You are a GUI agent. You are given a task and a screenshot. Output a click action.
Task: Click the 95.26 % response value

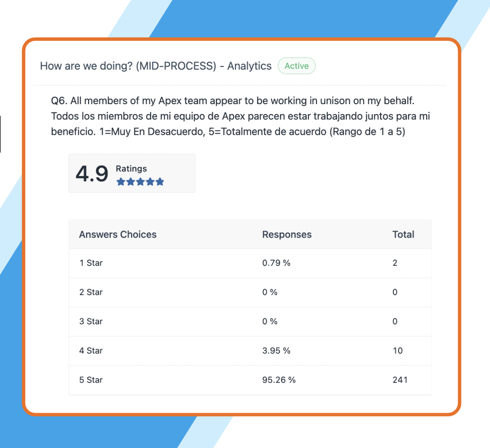[x=279, y=380]
